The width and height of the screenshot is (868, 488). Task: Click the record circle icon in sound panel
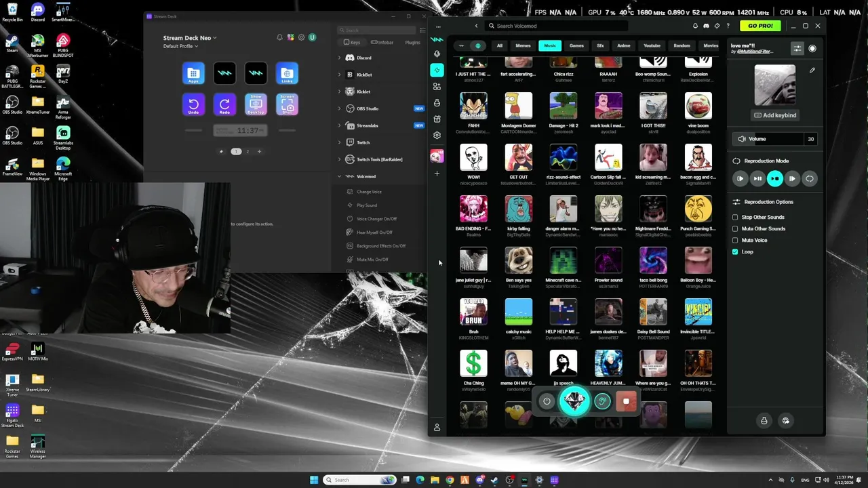(x=812, y=49)
